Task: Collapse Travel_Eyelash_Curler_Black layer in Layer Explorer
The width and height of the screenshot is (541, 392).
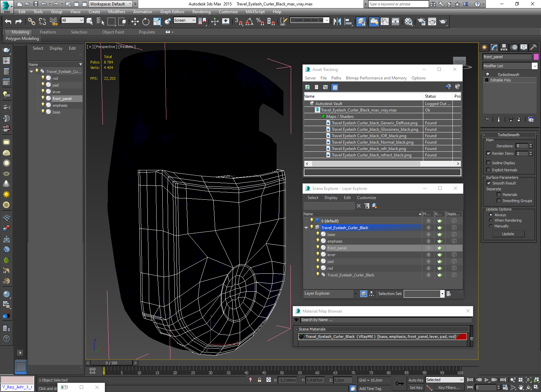Action: [306, 227]
